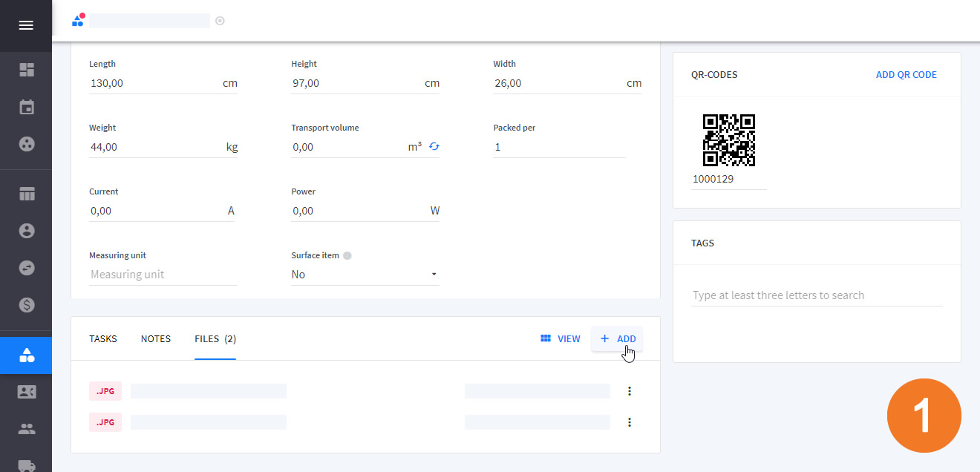Click the Measuring unit input
The width and height of the screenshot is (980, 472).
[x=163, y=275]
